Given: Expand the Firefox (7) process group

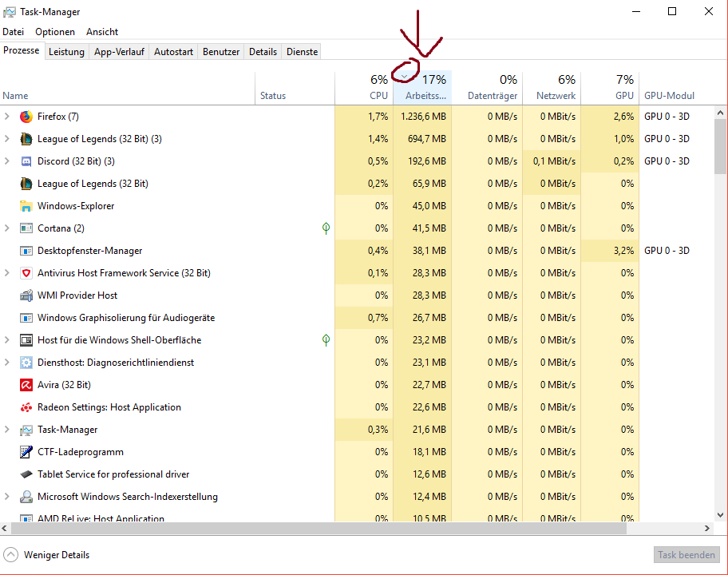Looking at the screenshot, I should 7,116.
